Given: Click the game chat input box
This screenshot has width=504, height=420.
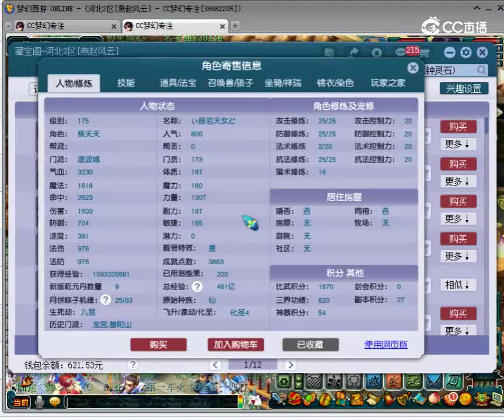Looking at the screenshot, I should (152, 402).
